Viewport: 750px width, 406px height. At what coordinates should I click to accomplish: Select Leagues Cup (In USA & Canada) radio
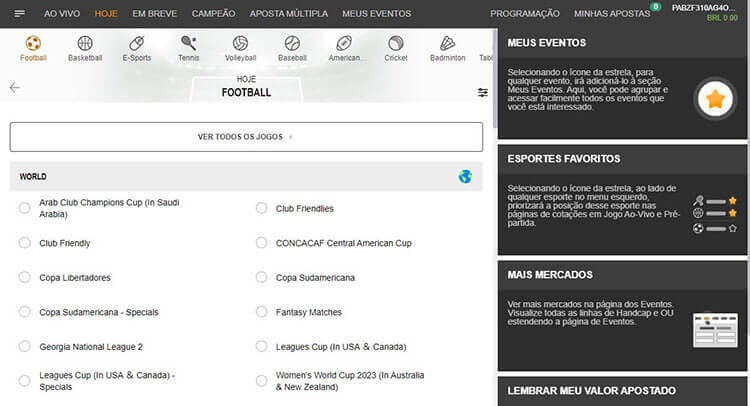click(261, 346)
